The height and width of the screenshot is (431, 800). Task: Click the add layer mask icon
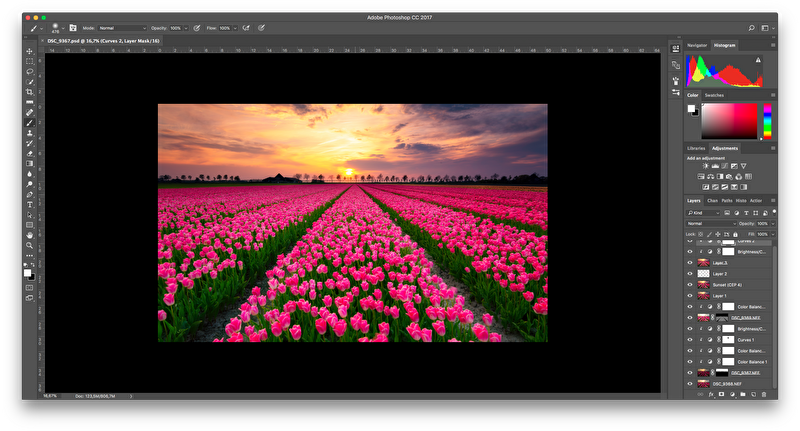point(721,394)
